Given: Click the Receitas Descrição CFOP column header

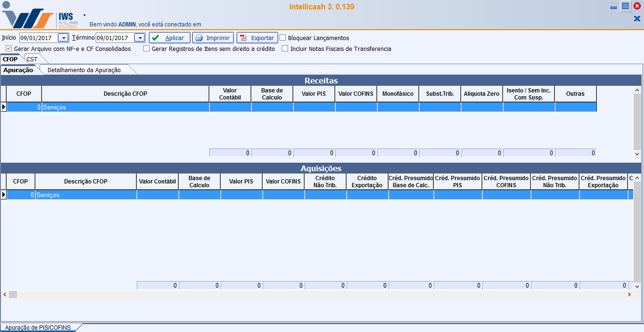Looking at the screenshot, I should tap(125, 94).
